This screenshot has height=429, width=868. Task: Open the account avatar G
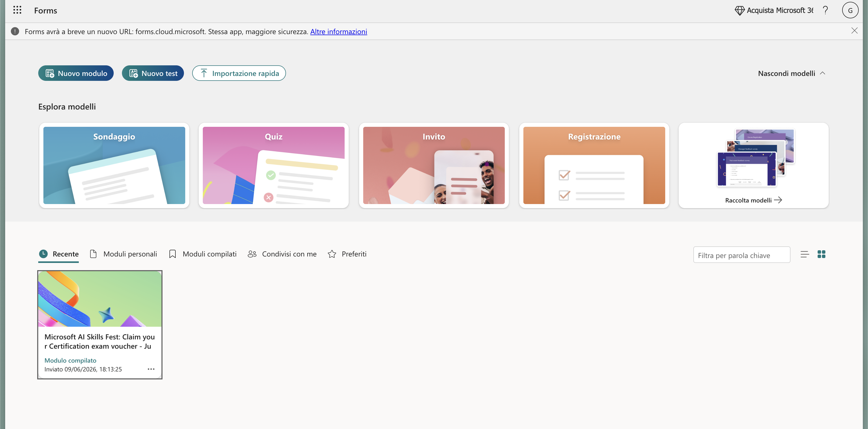(850, 10)
